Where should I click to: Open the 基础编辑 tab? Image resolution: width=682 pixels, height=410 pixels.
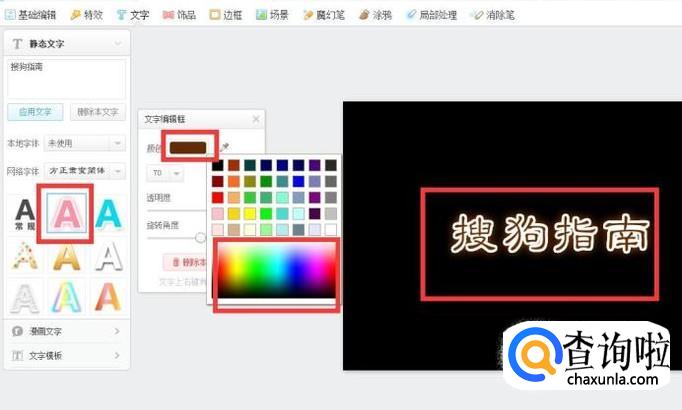[x=30, y=15]
